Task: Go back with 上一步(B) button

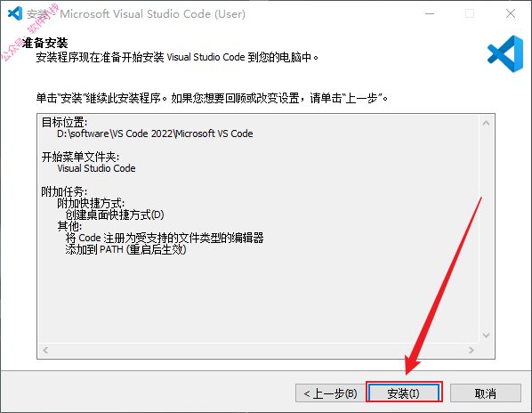Action: (330, 393)
